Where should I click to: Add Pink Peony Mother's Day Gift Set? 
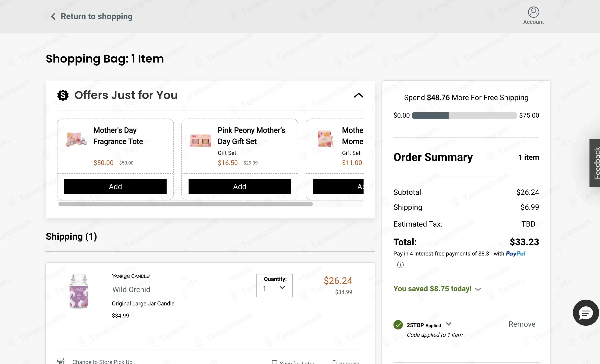[239, 186]
